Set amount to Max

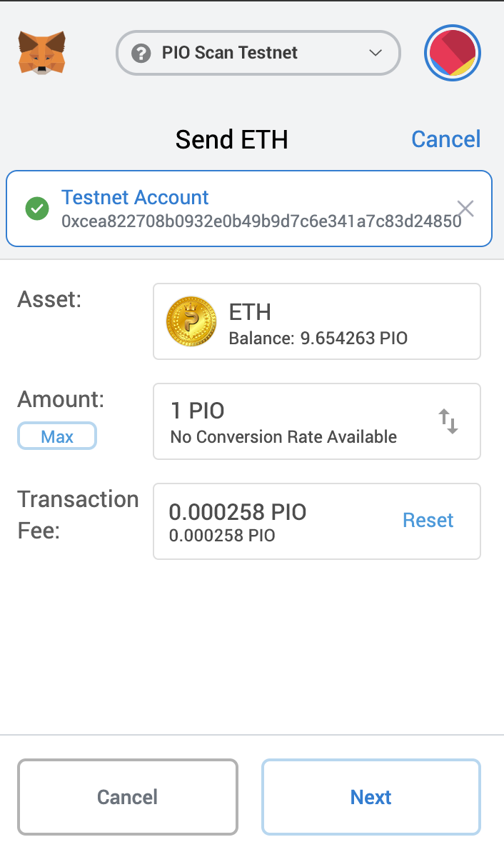56,436
